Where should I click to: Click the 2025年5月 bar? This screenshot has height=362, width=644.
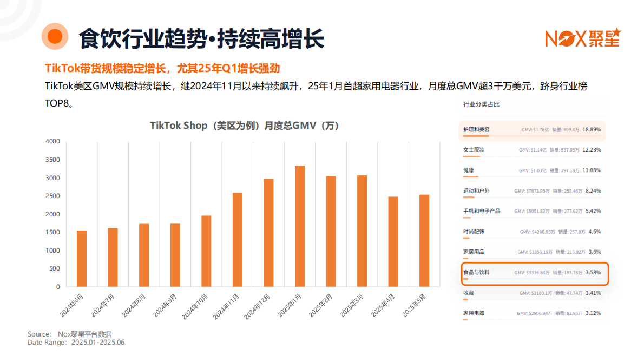coord(424,240)
